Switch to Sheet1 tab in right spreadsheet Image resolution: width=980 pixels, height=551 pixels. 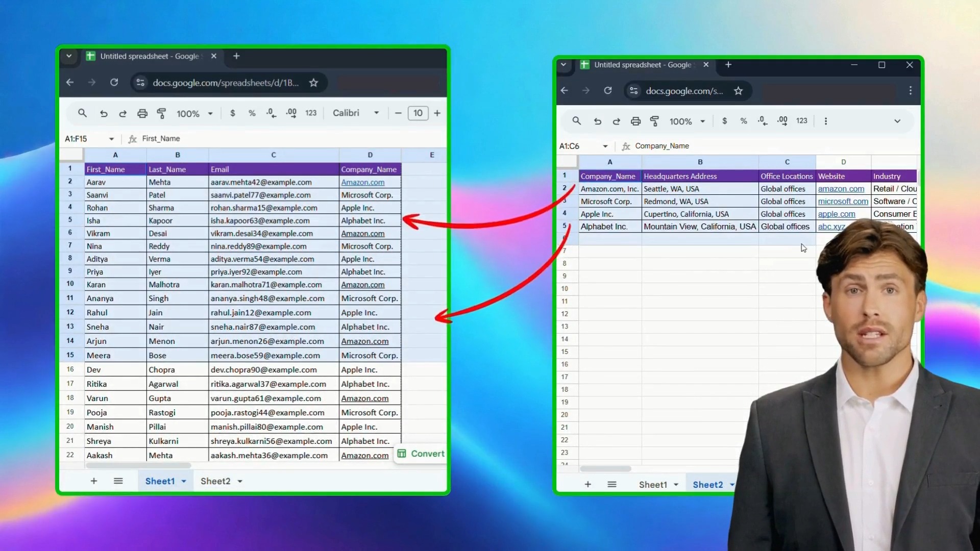point(653,485)
